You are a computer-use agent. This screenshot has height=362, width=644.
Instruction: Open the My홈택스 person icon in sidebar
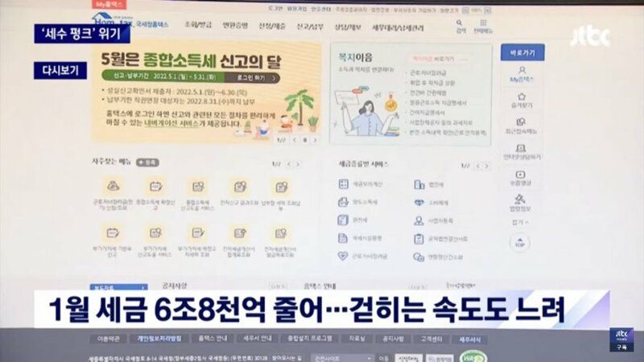coord(521,73)
